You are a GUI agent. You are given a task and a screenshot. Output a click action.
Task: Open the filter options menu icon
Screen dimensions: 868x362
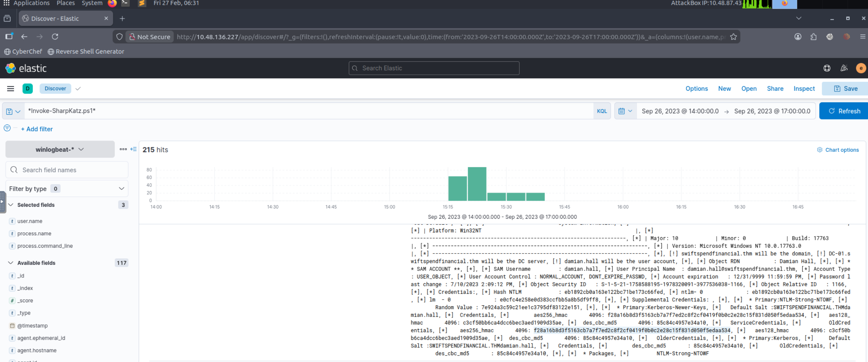[x=7, y=128]
